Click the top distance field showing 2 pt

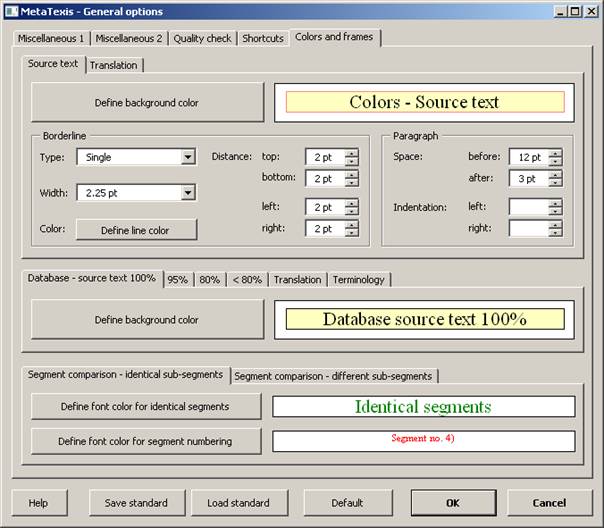point(325,157)
